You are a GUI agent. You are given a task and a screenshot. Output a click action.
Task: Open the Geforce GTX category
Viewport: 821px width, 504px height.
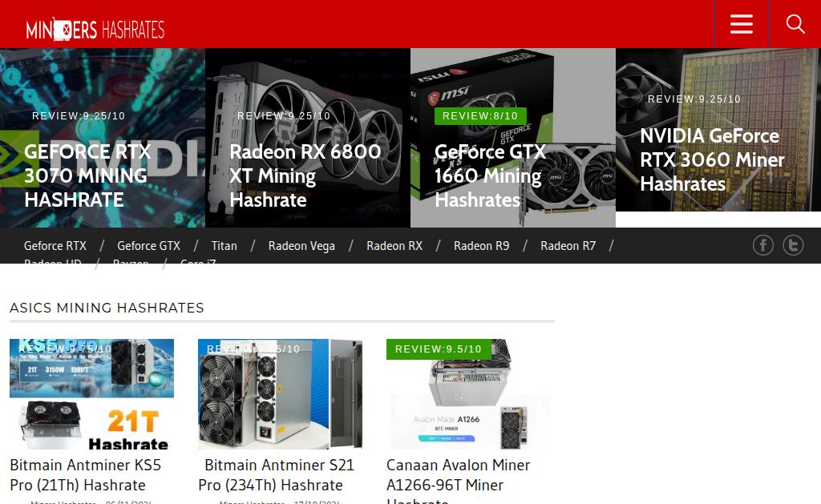(x=148, y=245)
